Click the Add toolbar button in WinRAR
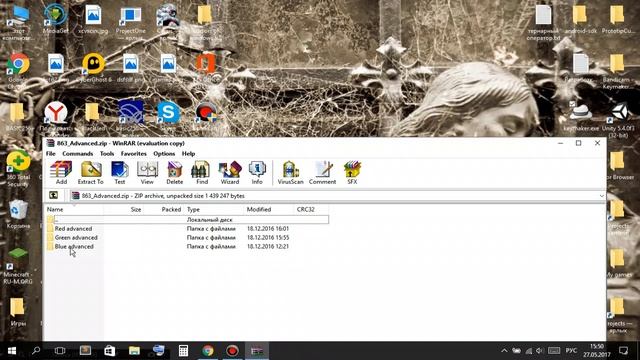640x360 pixels. 61,173
